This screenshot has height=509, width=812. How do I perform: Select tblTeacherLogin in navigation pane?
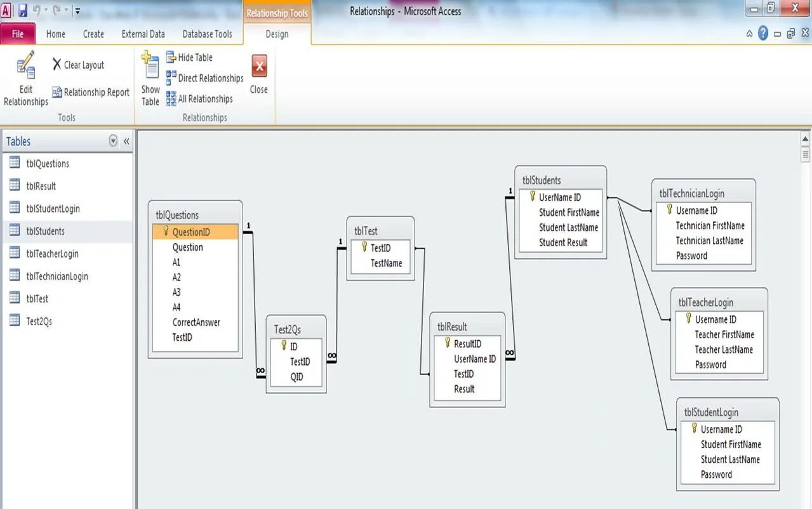pos(67,253)
